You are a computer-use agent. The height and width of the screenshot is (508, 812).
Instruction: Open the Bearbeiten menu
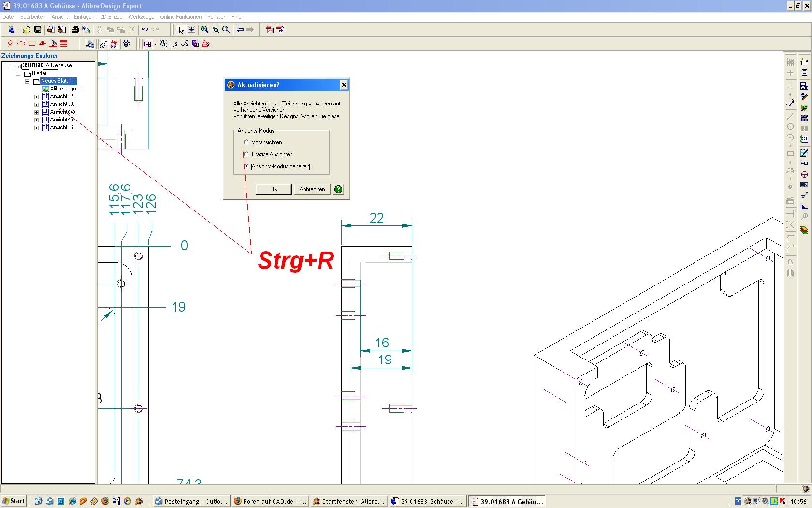pos(33,17)
